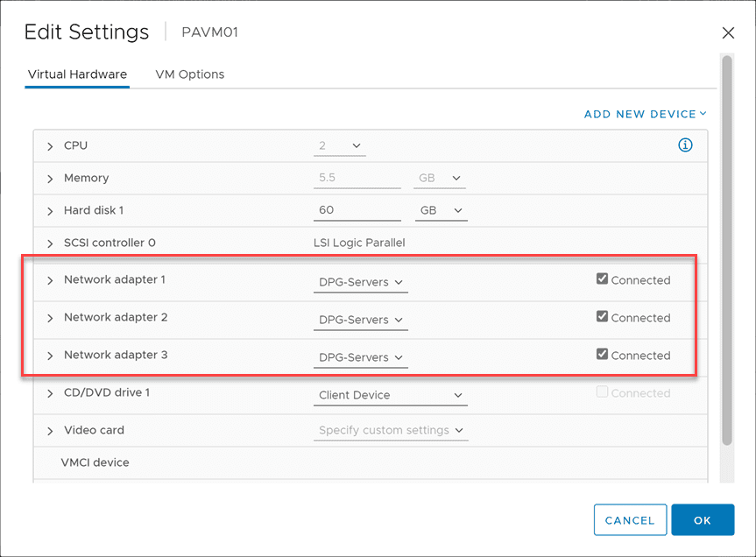Image resolution: width=756 pixels, height=557 pixels.
Task: Switch to the VM Options tab
Action: [x=189, y=74]
